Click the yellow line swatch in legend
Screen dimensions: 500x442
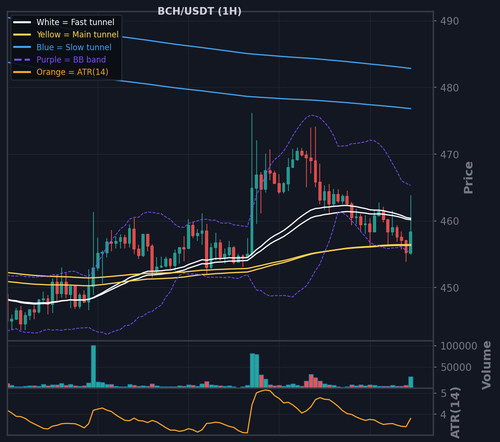(x=22, y=35)
